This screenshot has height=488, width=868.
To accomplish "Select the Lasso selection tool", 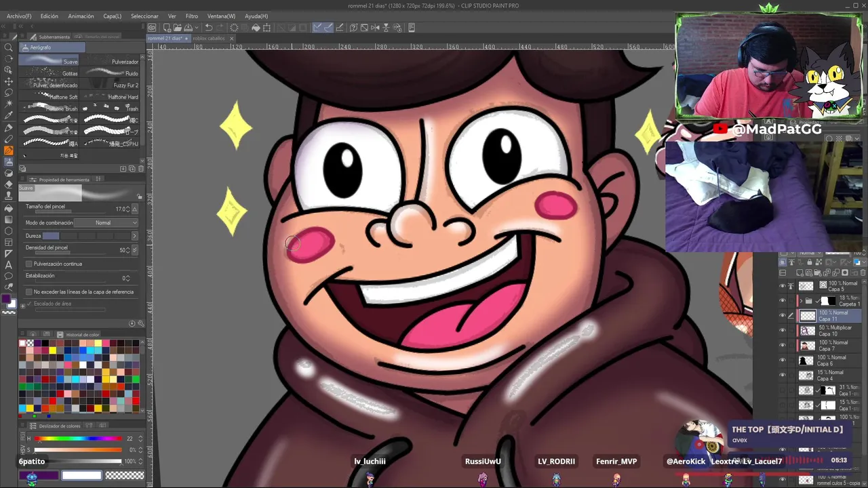I will 9,93.
